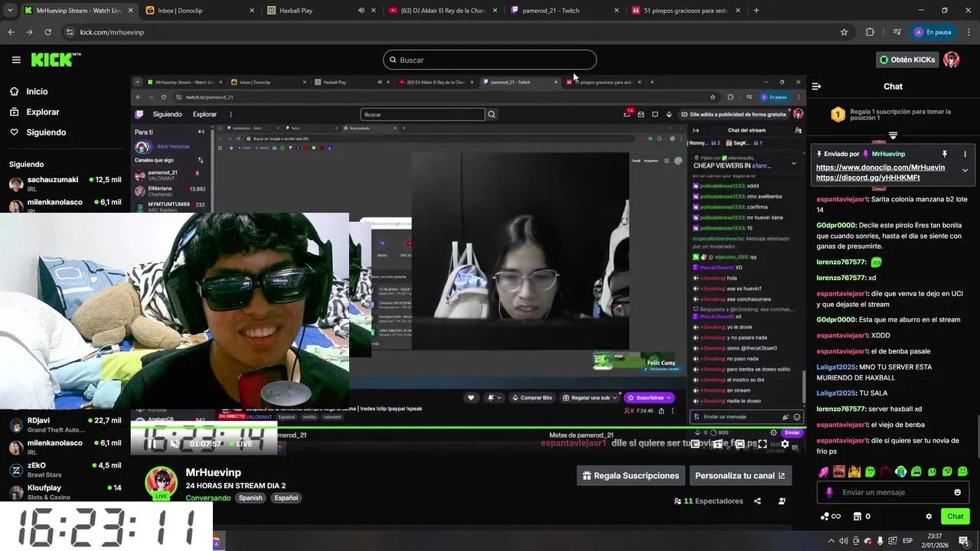
Task: Share the stream using share icon
Action: (757, 501)
